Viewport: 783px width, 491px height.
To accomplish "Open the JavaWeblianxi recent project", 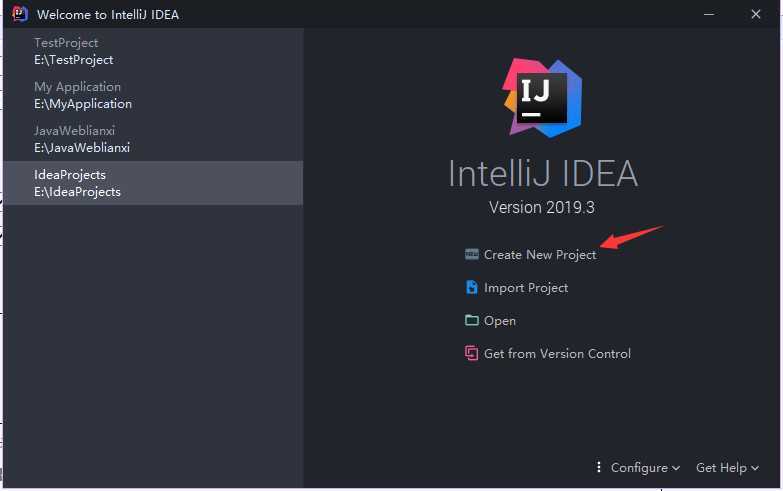I will (153, 139).
